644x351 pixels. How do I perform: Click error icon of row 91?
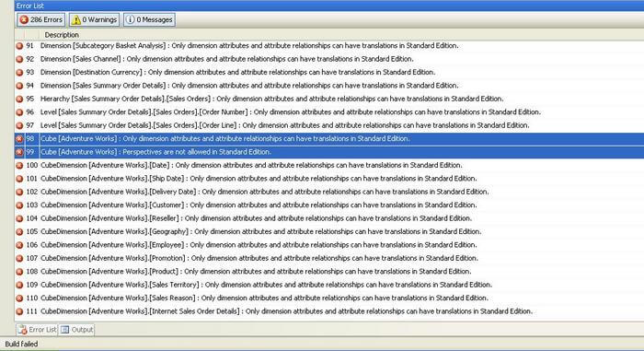click(x=19, y=46)
